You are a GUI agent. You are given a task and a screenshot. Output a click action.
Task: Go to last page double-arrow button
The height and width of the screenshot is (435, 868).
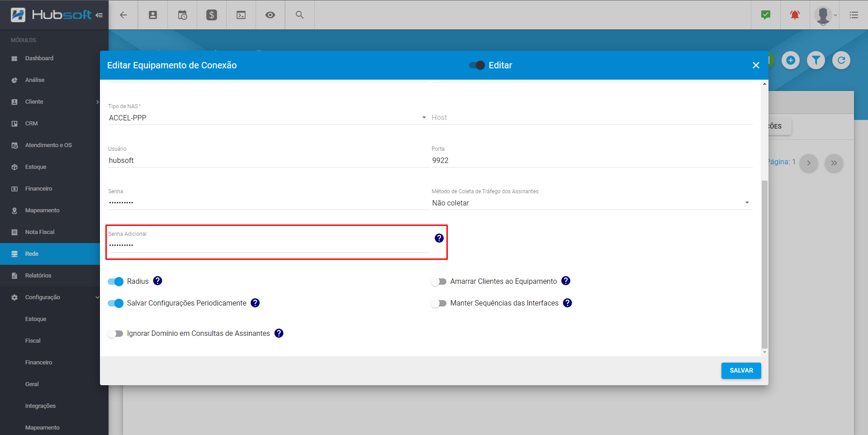(x=834, y=163)
